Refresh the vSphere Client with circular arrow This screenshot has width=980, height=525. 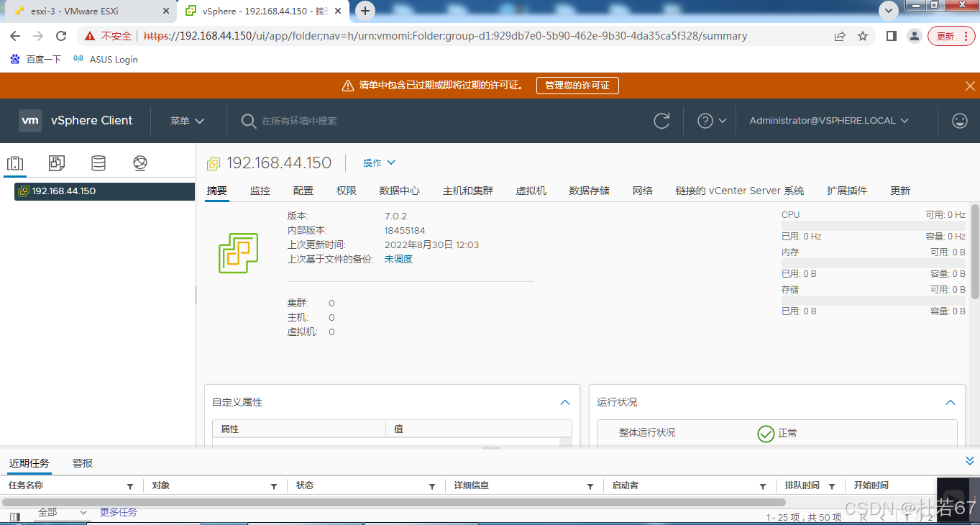point(661,121)
